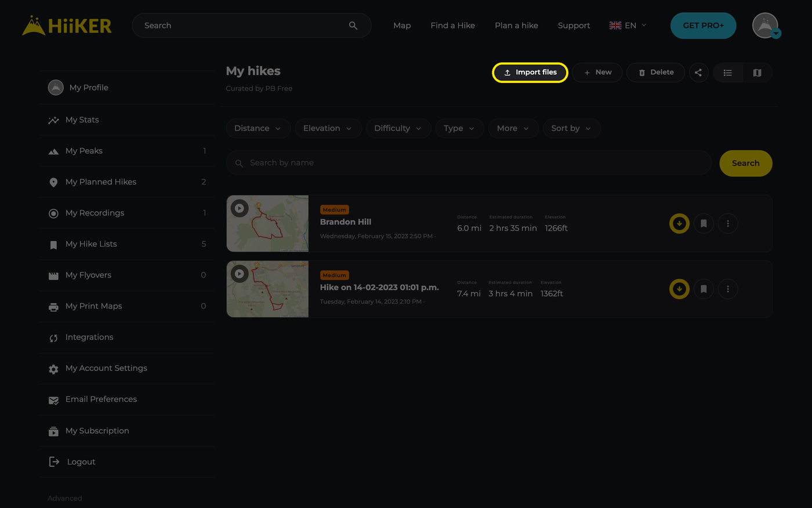Open My Profile in sidebar
Viewport: 812px width, 508px height.
click(127, 88)
